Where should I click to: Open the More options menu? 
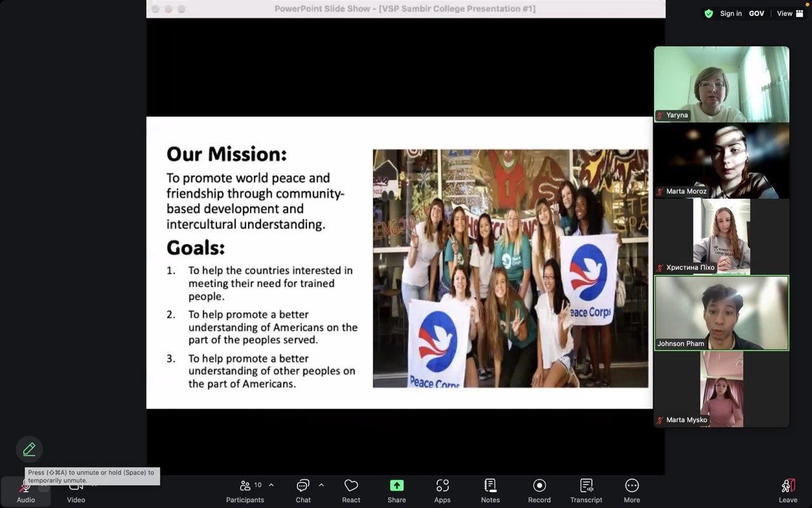coord(632,491)
